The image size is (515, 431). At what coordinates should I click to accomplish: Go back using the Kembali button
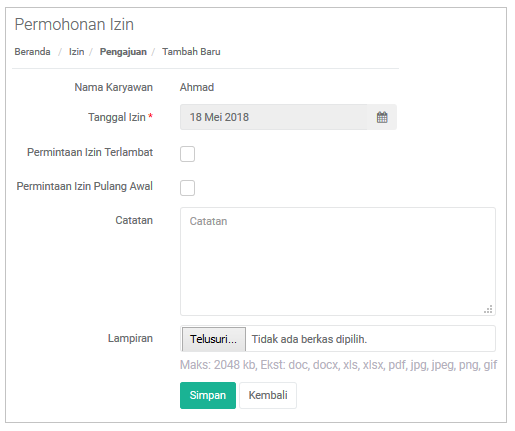268,395
